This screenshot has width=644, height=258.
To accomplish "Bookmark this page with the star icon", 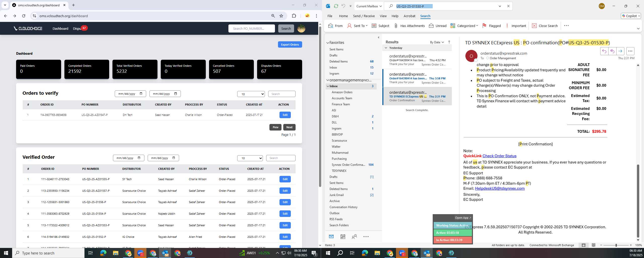I will 281,16.
